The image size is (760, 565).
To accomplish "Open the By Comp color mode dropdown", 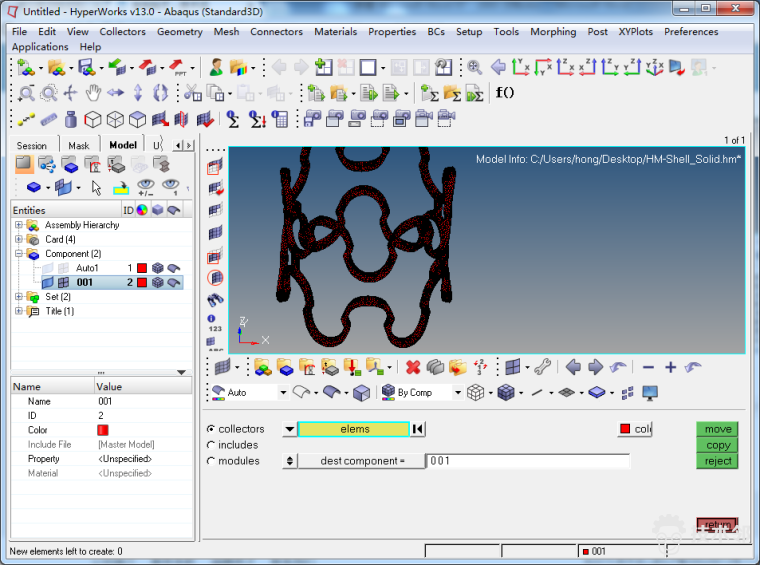I will (x=458, y=393).
